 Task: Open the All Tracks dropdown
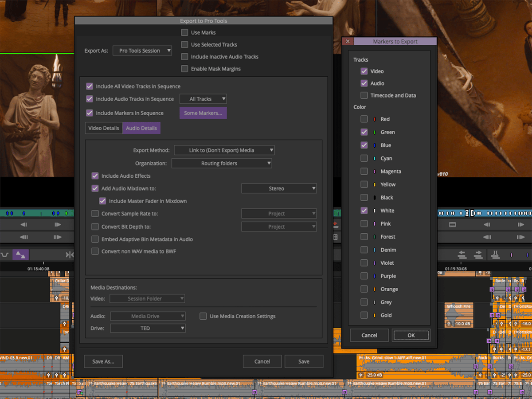(203, 99)
